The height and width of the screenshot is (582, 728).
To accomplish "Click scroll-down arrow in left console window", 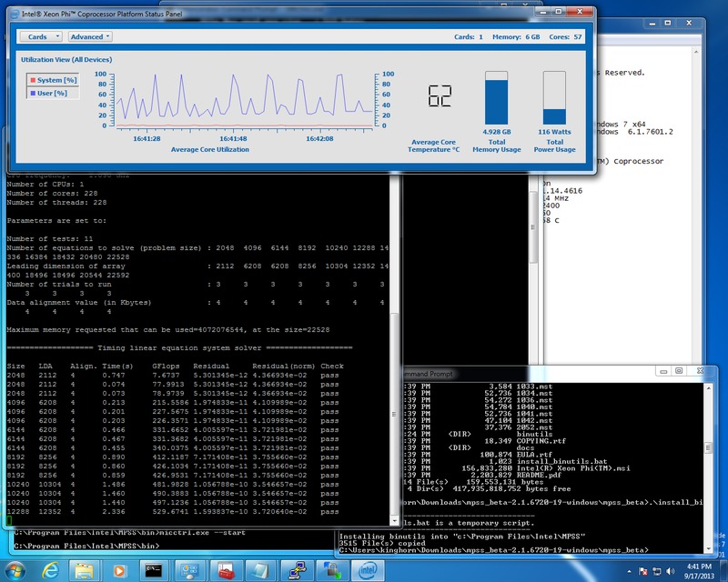I will tap(393, 521).
